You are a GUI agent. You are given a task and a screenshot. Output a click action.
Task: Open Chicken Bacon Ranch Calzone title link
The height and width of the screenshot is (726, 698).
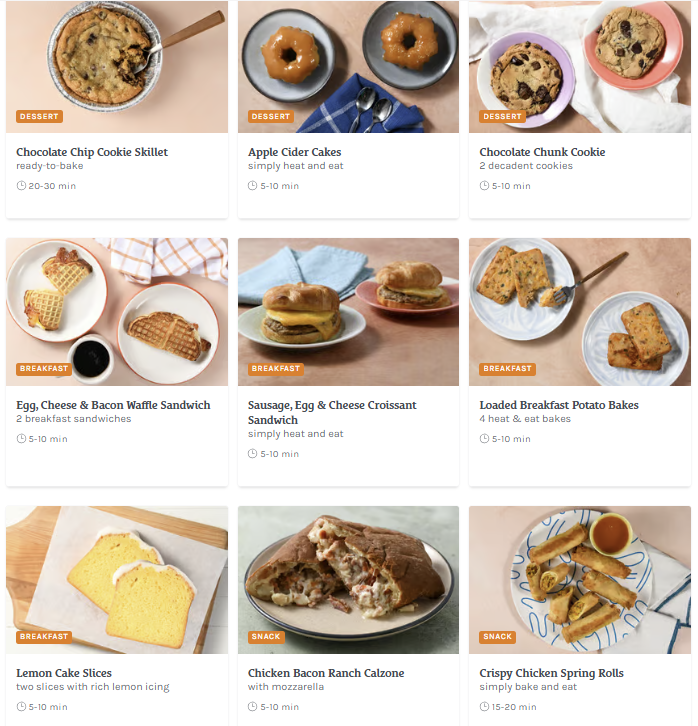click(x=326, y=673)
